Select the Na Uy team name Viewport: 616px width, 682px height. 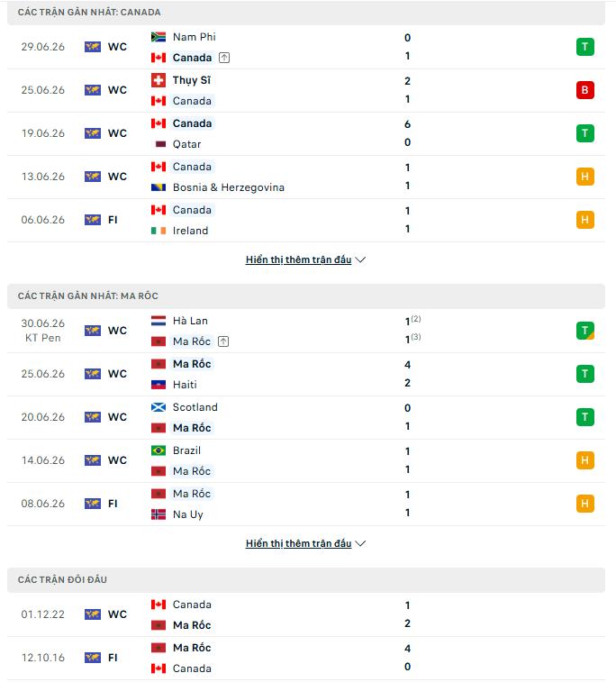(x=188, y=514)
